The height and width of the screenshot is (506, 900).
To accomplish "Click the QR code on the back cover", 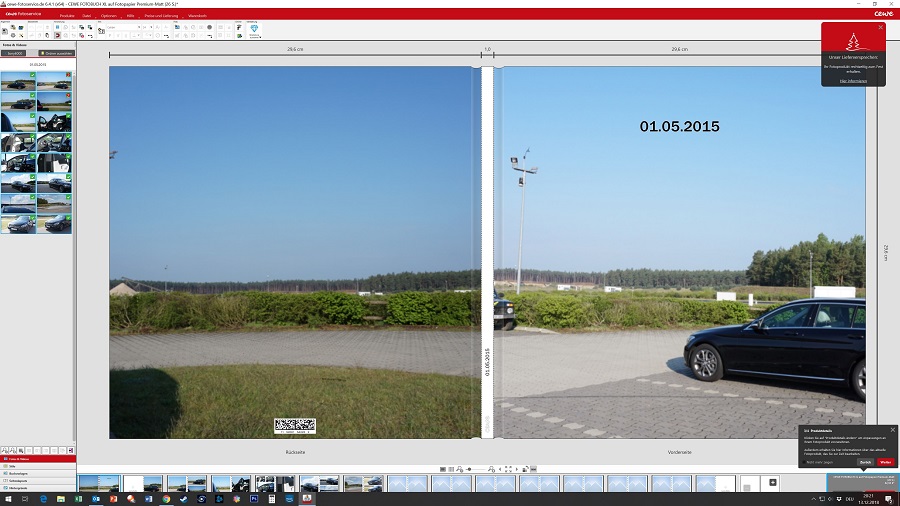I will click(295, 425).
